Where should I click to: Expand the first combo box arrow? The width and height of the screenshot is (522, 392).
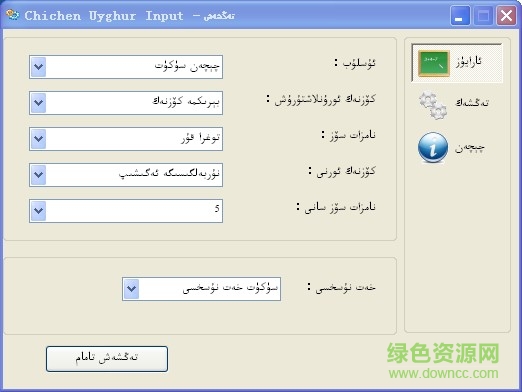39,67
